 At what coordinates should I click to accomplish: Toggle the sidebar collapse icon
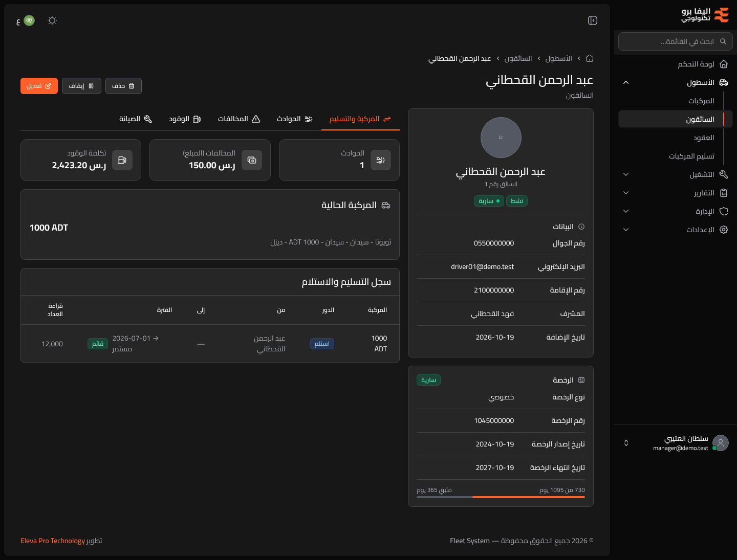click(593, 20)
